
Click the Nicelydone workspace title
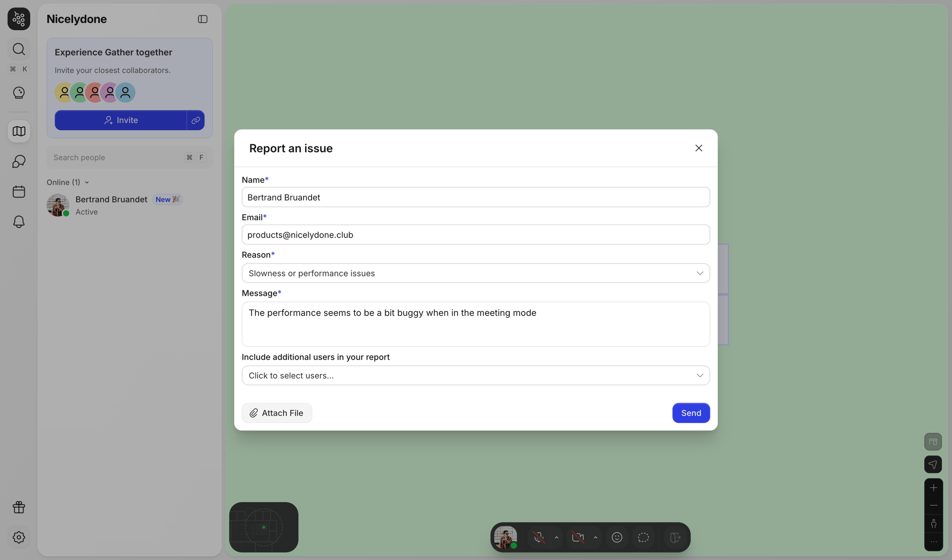pyautogui.click(x=77, y=19)
